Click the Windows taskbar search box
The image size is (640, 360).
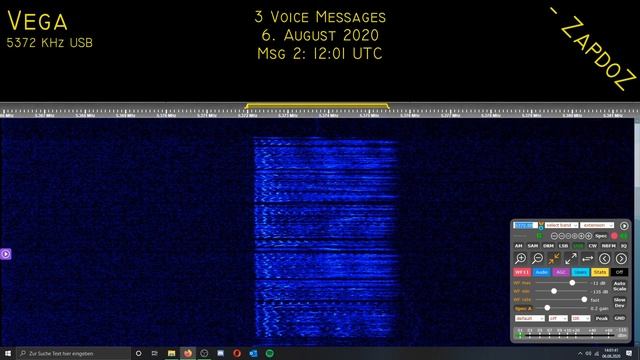(73, 353)
